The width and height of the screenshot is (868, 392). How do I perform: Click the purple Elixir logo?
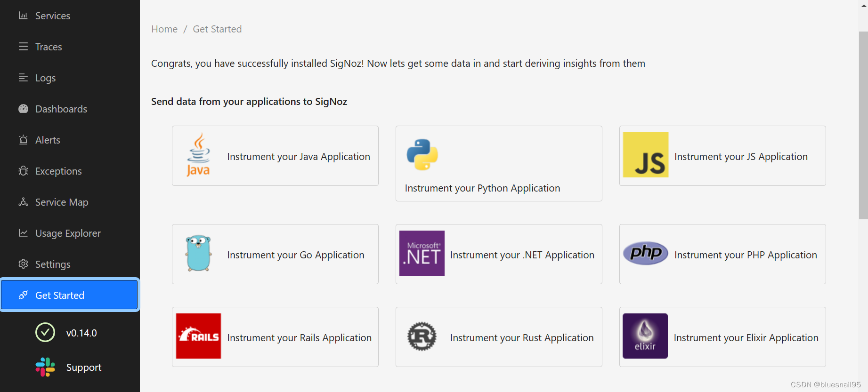(x=645, y=336)
